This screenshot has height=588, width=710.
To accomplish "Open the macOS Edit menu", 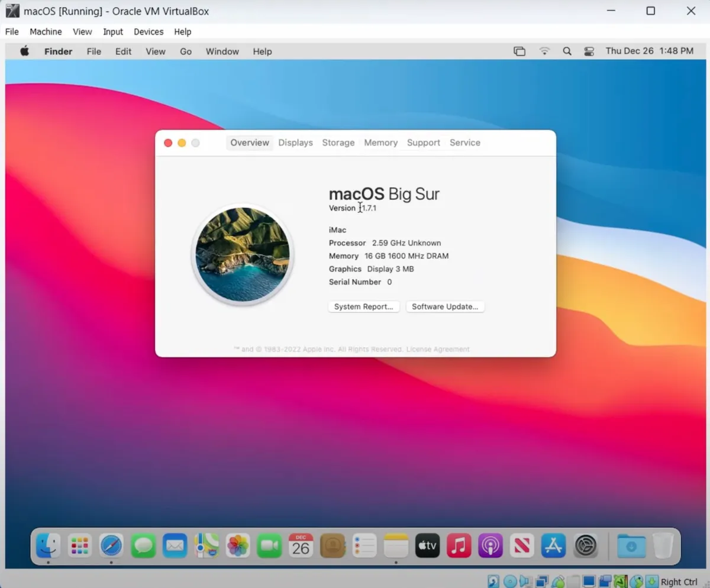I will (123, 51).
